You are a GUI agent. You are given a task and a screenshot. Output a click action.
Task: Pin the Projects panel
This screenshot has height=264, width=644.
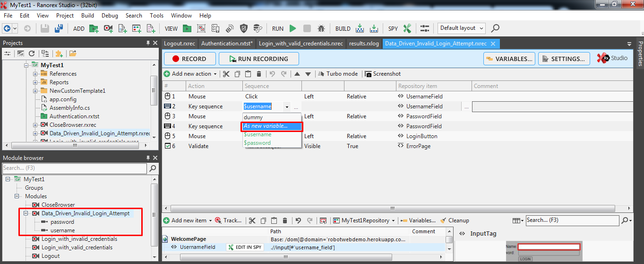[148, 43]
